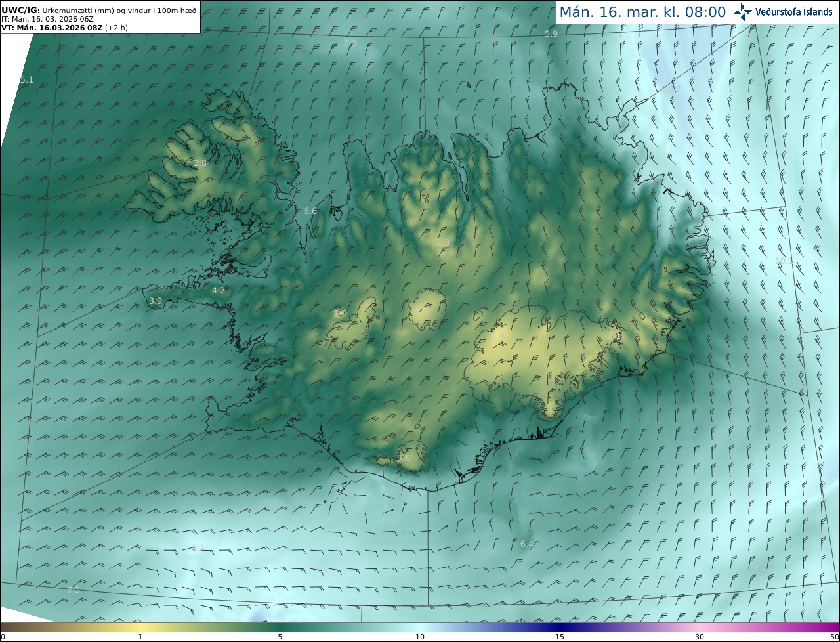Select the 6.6 value label
The width and height of the screenshot is (840, 642).
(310, 211)
